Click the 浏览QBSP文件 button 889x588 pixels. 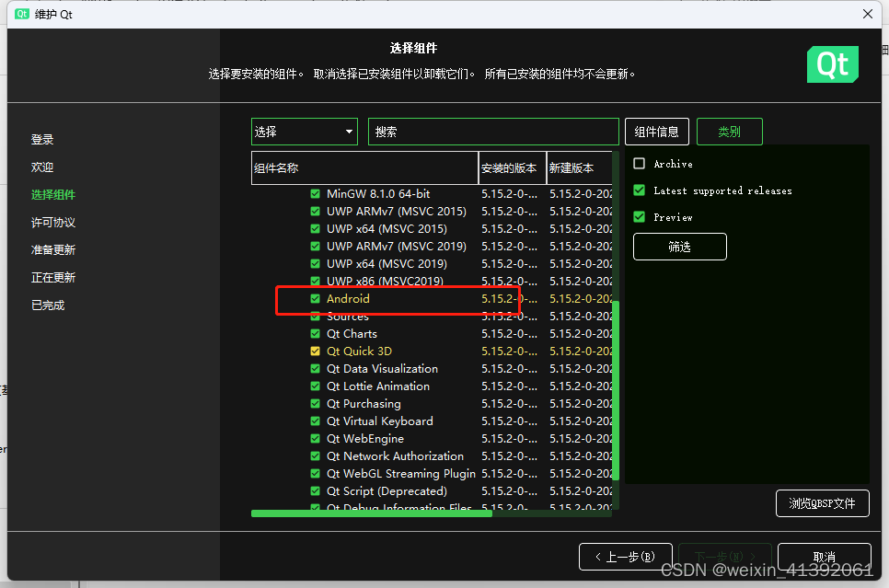pos(823,503)
